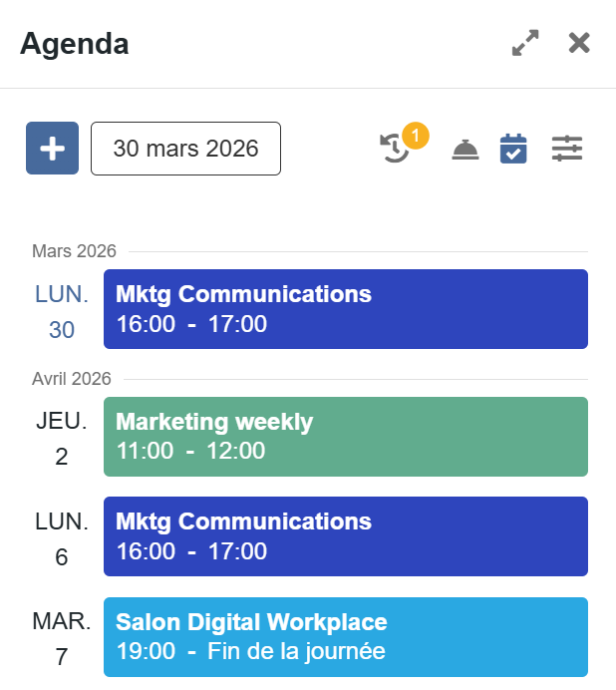The image size is (616, 690).
Task: Add a new event with plus button
Action: point(52,149)
